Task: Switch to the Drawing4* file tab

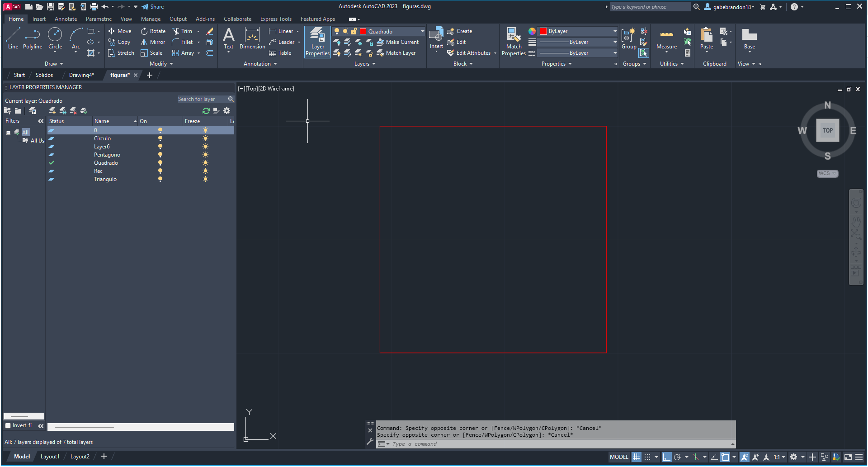Action: [81, 75]
